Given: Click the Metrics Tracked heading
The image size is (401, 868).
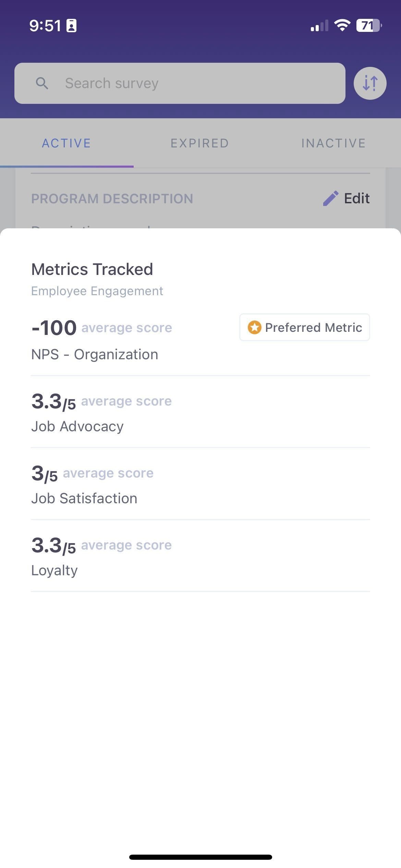Looking at the screenshot, I should pyautogui.click(x=92, y=269).
